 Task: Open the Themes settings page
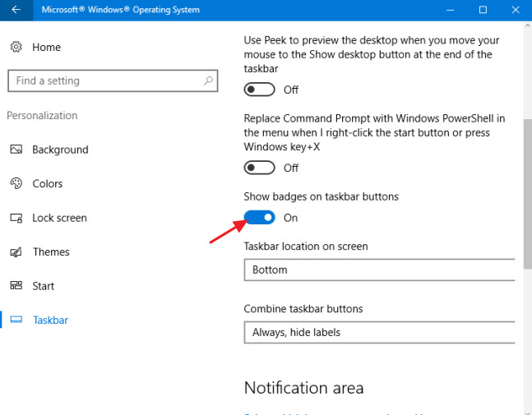coord(51,252)
